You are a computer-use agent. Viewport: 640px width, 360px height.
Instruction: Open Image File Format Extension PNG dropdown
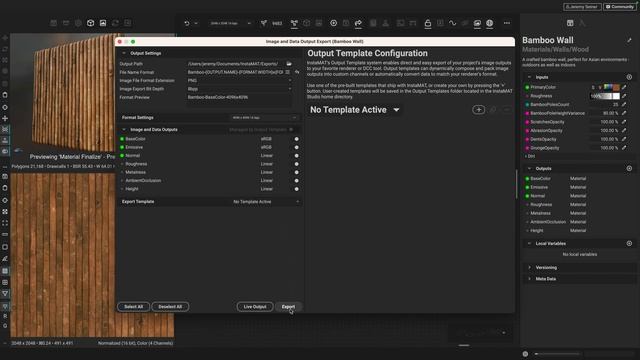tap(239, 80)
